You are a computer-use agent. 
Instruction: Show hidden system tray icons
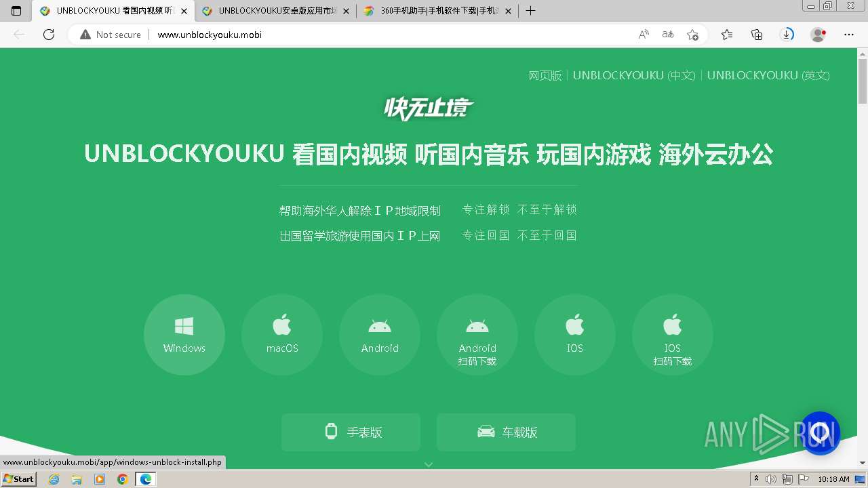pos(757,479)
